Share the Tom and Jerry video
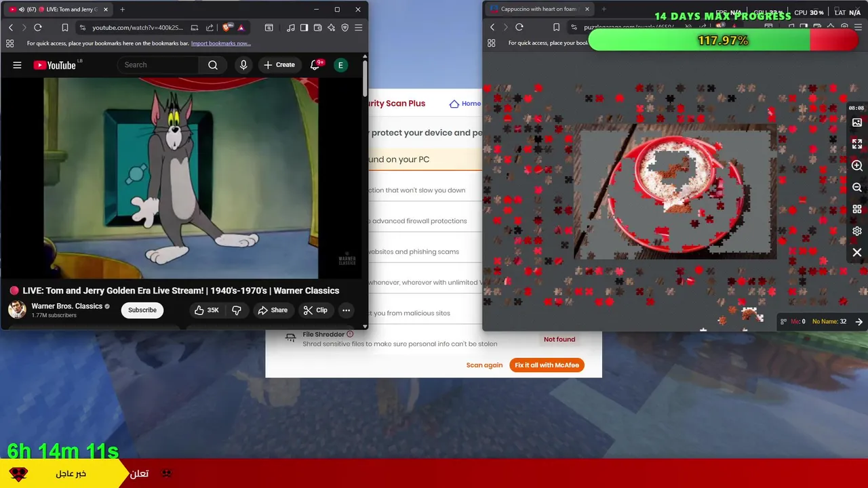The width and height of the screenshot is (868, 488). 273,310
